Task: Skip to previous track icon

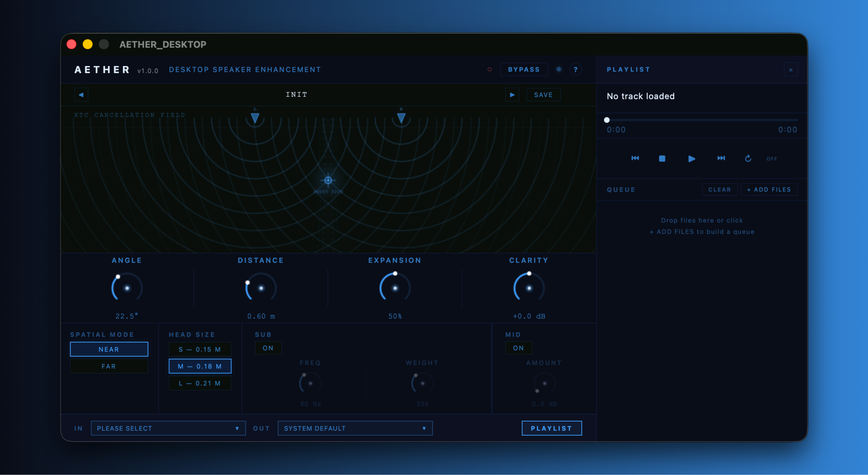Action: [x=635, y=158]
